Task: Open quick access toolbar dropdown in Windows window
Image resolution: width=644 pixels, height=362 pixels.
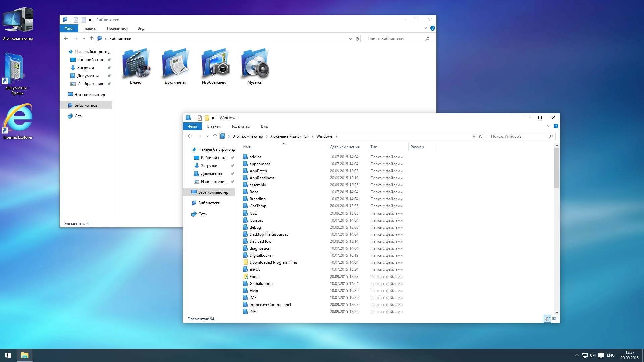Action: pyautogui.click(x=213, y=118)
